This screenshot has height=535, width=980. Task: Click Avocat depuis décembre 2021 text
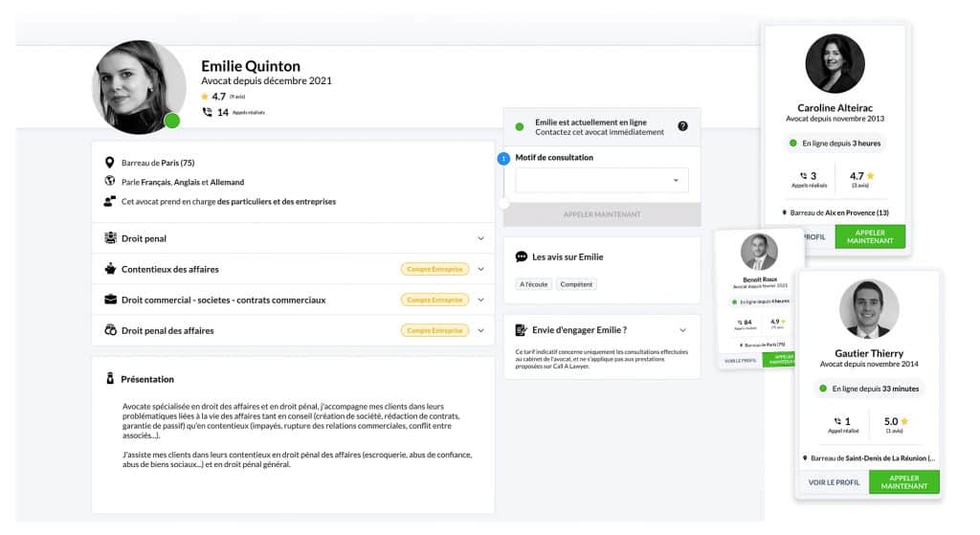pyautogui.click(x=266, y=80)
